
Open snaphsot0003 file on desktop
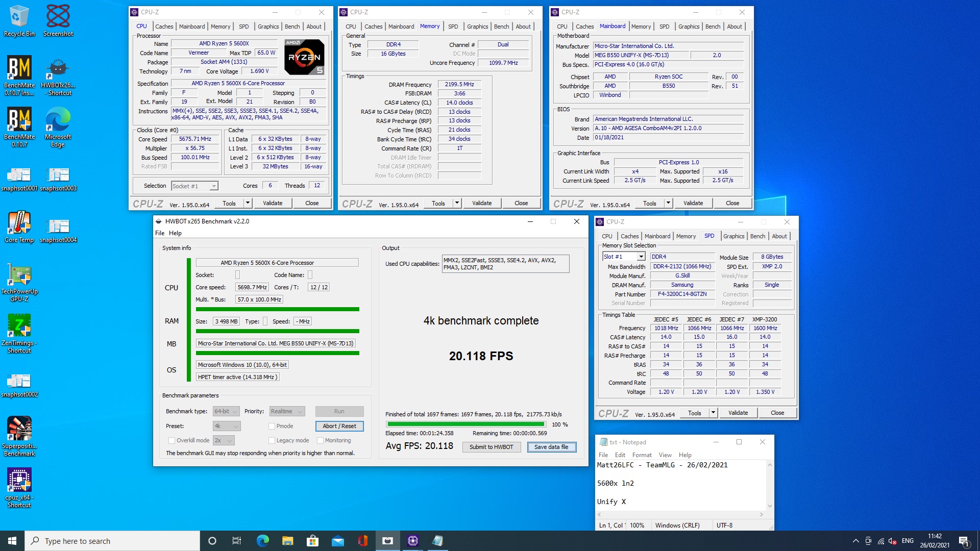click(58, 179)
